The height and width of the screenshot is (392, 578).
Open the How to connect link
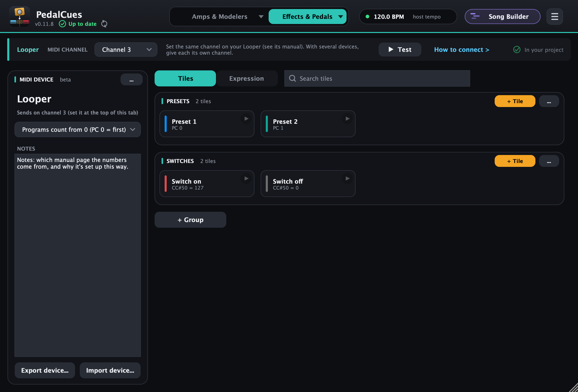click(x=462, y=50)
